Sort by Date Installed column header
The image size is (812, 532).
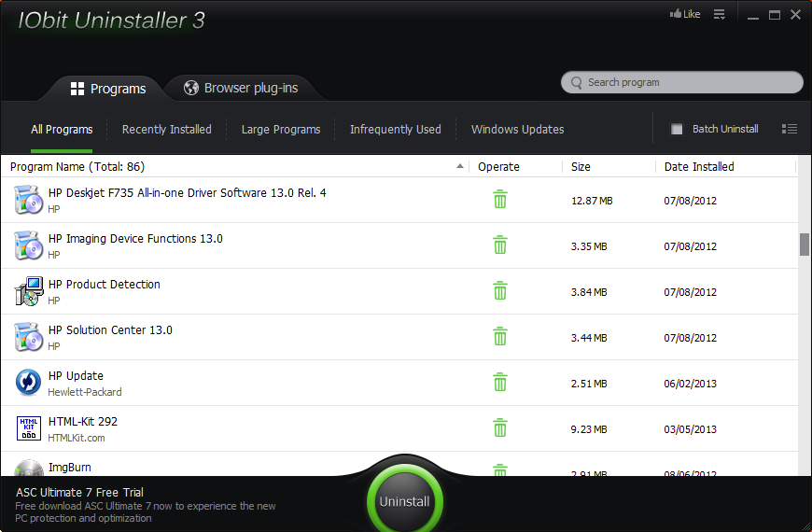(x=699, y=167)
